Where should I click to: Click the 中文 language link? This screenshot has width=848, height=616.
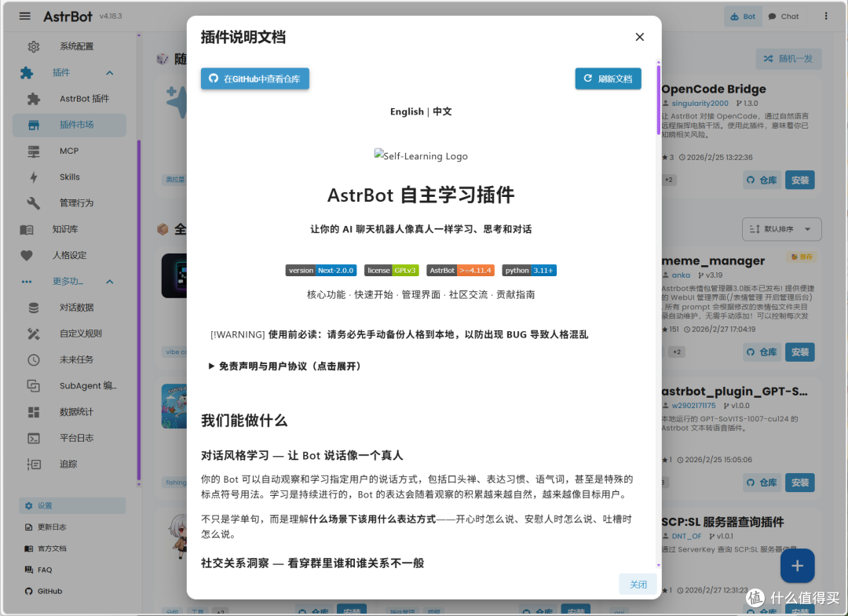click(442, 111)
